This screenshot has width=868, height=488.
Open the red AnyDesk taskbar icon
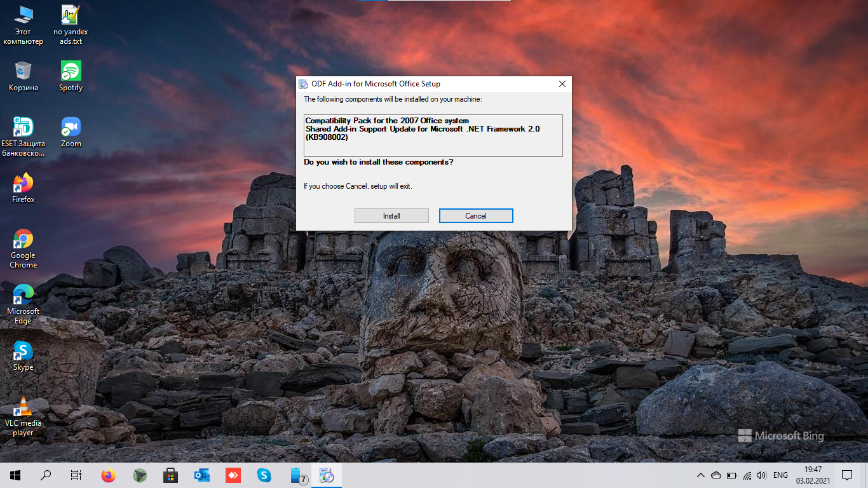pos(233,475)
